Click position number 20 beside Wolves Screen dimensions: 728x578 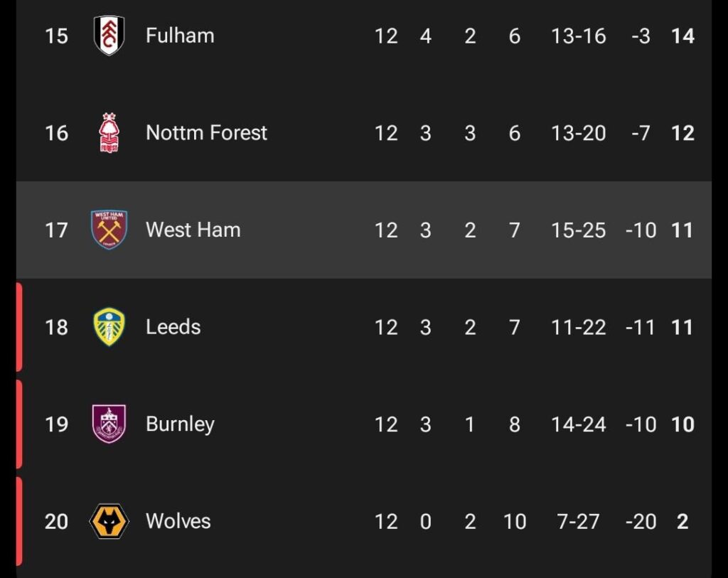[55, 520]
